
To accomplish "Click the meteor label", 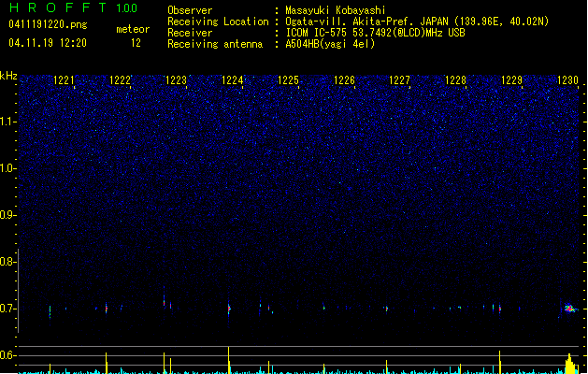I will [x=133, y=29].
